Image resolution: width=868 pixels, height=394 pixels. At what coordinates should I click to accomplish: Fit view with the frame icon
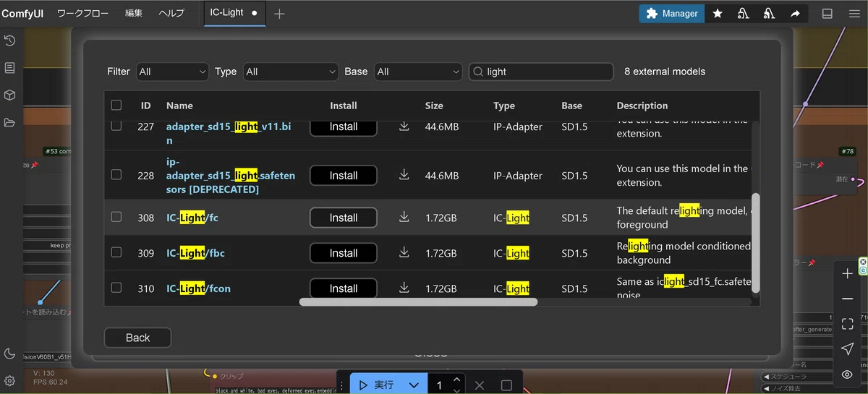847,324
